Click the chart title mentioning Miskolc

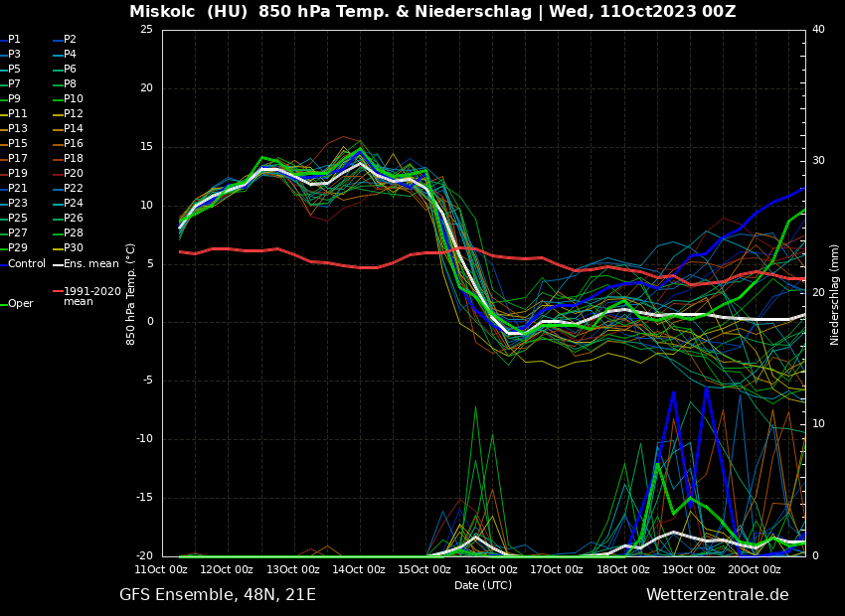pyautogui.click(x=432, y=12)
